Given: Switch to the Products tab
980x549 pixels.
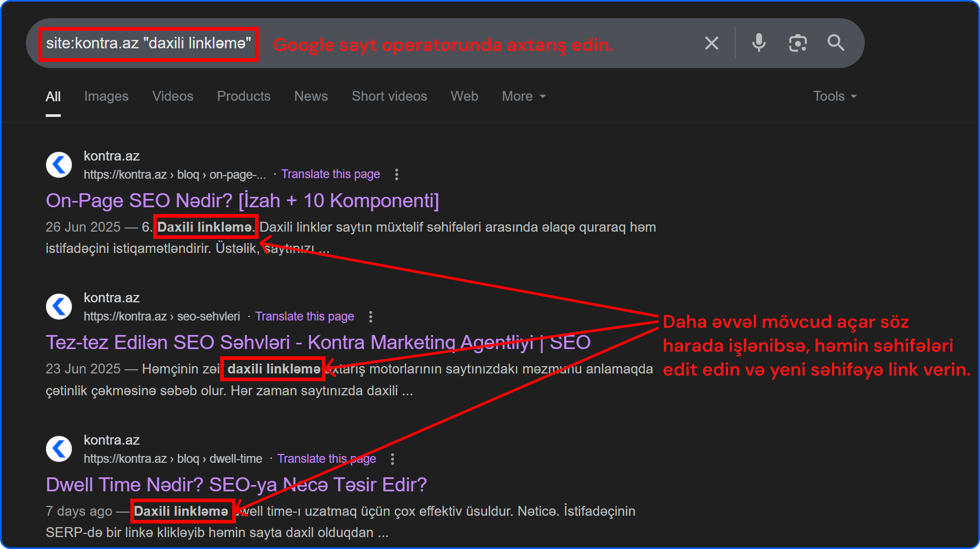Looking at the screenshot, I should click(244, 97).
